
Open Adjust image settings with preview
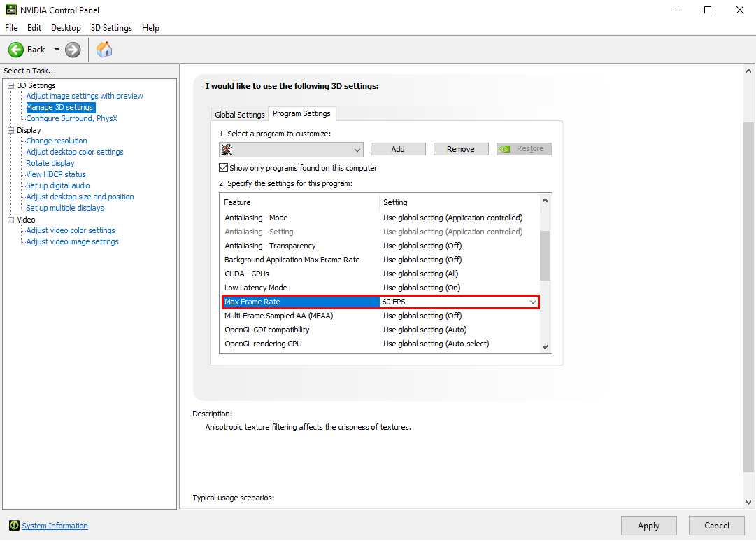[x=85, y=96]
